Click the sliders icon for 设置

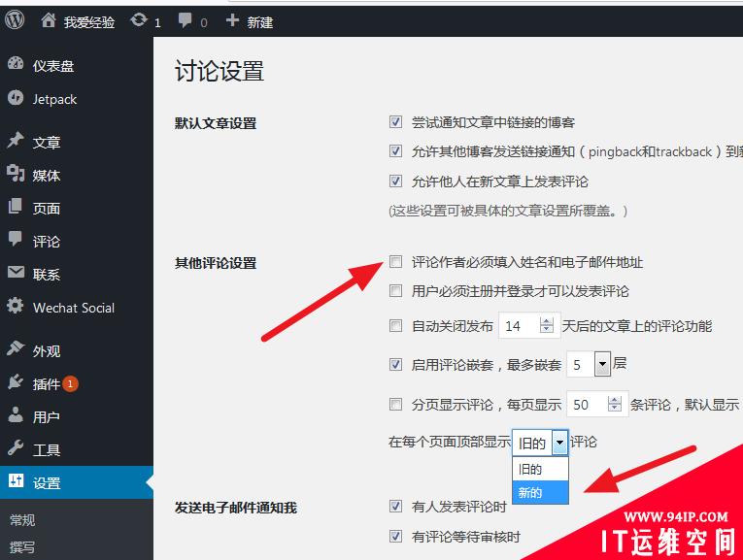(16, 480)
